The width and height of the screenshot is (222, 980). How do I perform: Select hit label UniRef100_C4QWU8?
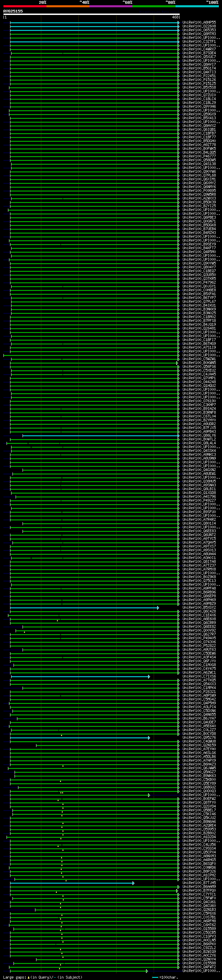(199, 742)
